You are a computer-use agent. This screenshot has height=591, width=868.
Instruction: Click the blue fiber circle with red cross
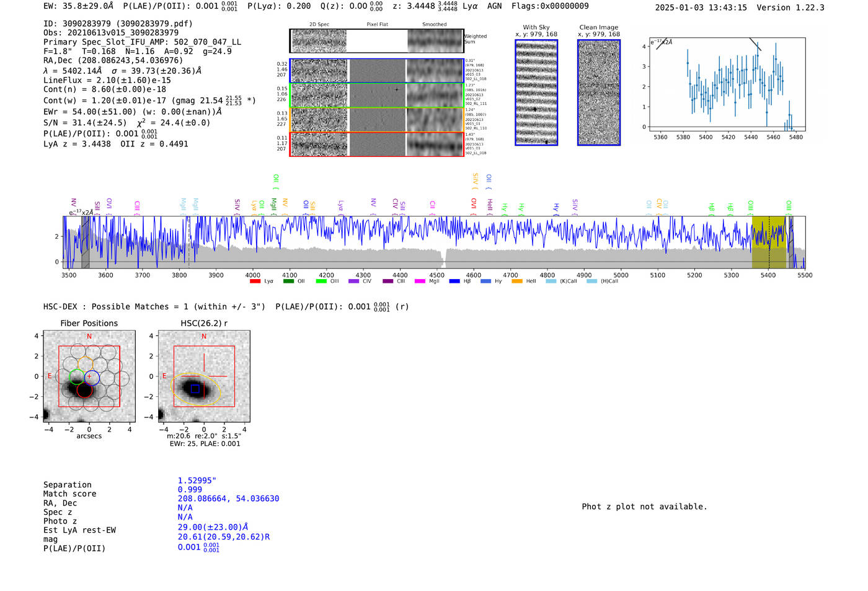tap(92, 376)
